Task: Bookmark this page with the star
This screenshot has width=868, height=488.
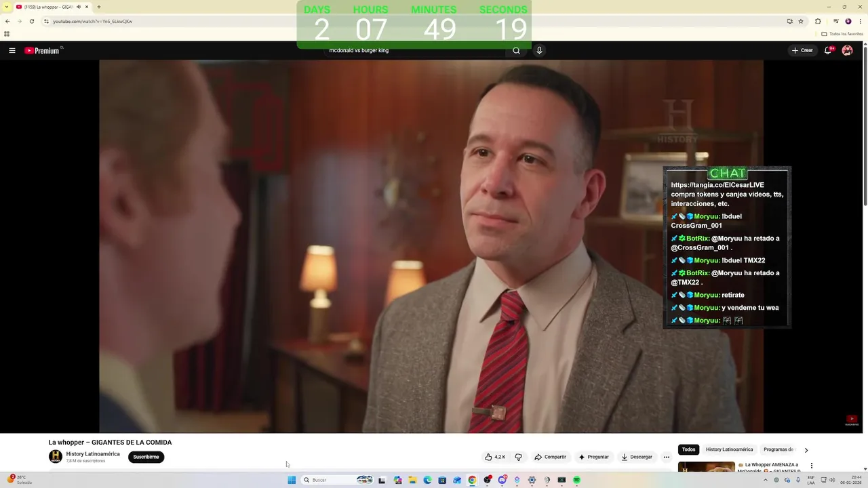Action: 801,21
